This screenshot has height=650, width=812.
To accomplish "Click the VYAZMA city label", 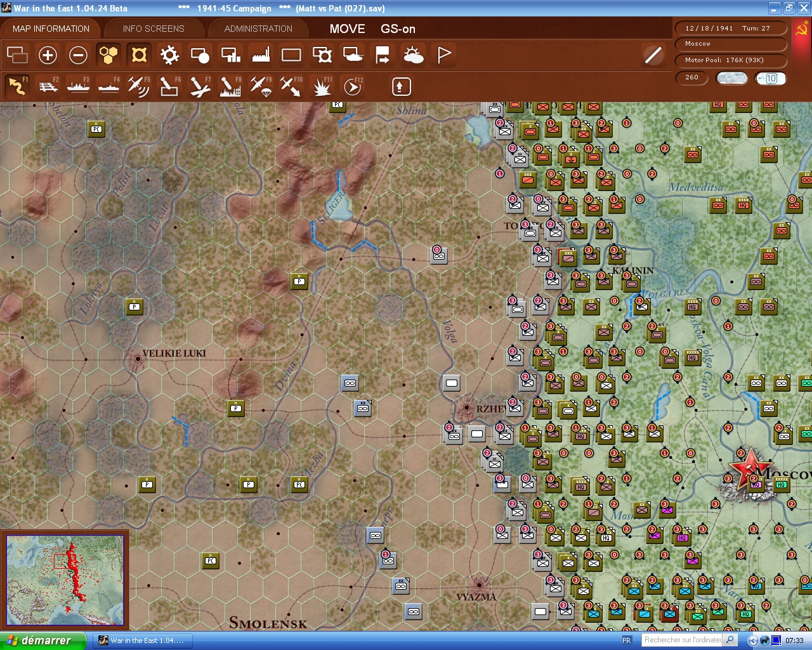I will click(476, 597).
